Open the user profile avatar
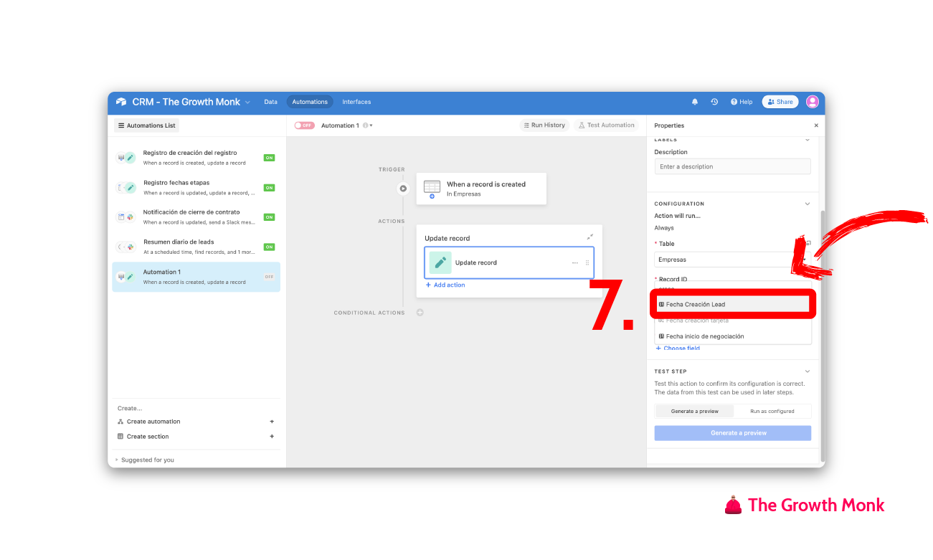The width and height of the screenshot is (933, 560). (813, 102)
